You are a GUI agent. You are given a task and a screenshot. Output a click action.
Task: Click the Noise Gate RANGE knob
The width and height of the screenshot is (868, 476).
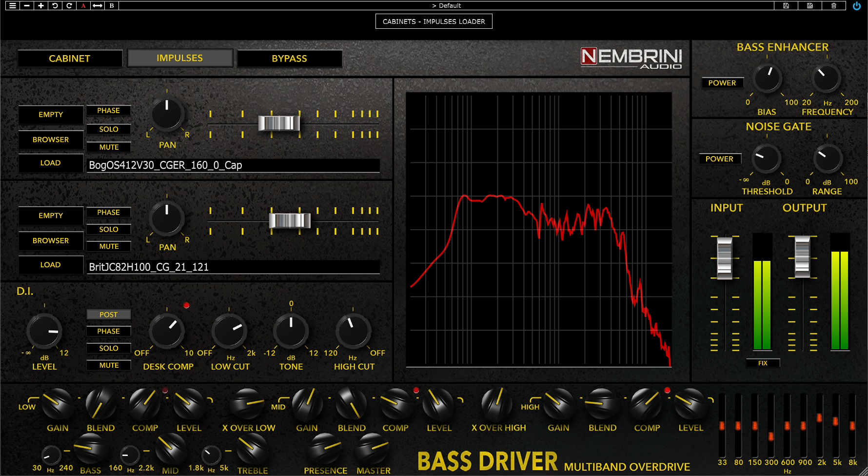[x=828, y=159]
